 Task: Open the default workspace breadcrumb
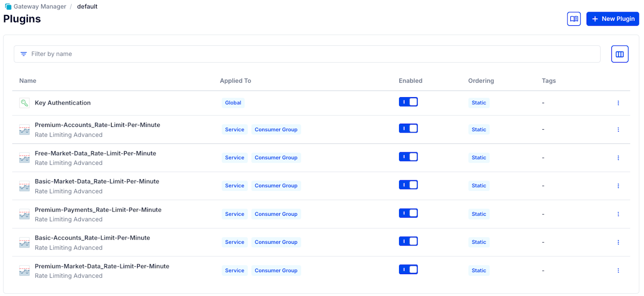click(87, 6)
